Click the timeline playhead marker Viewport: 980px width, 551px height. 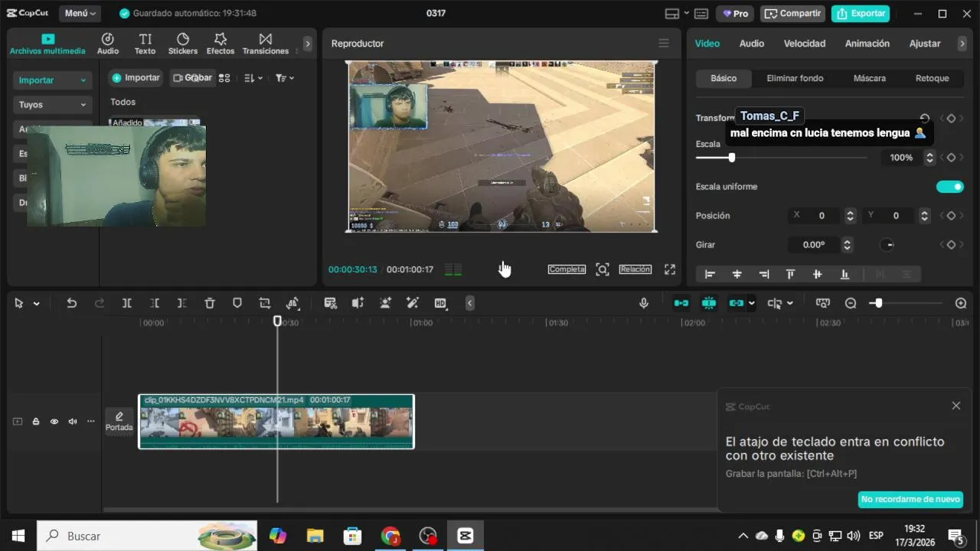coord(277,321)
